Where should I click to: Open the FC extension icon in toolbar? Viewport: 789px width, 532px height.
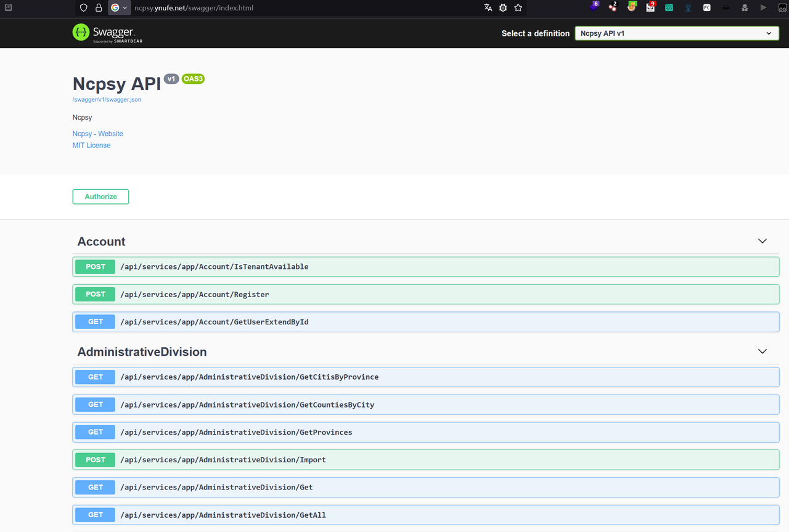[x=707, y=8]
